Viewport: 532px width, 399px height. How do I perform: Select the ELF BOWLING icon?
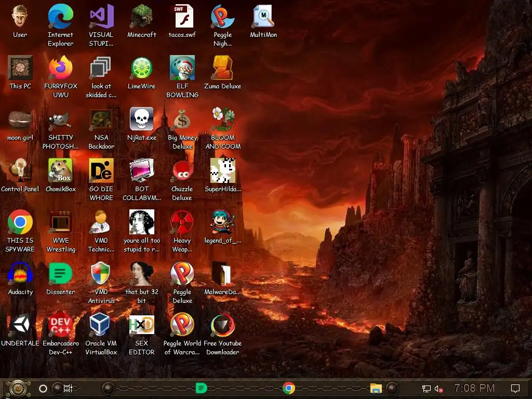click(182, 68)
